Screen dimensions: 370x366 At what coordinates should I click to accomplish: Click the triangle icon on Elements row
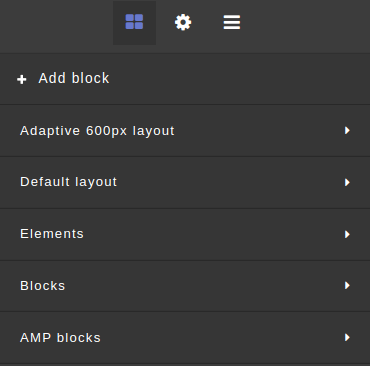tap(347, 234)
